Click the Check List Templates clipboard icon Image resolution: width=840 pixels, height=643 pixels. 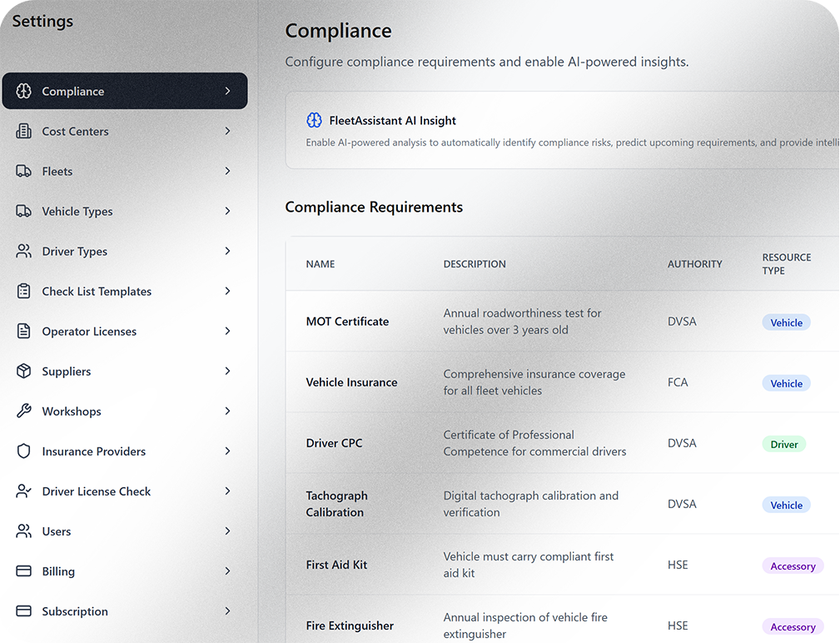click(24, 292)
